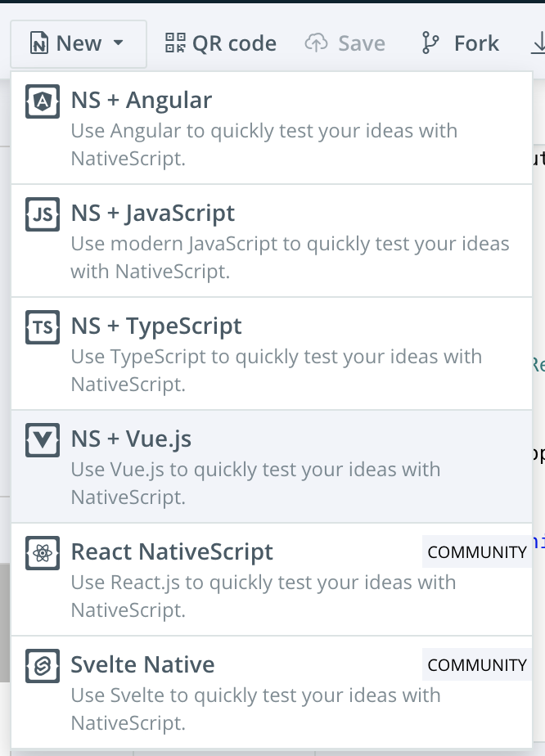Click the Save button label
The height and width of the screenshot is (756, 545).
point(362,43)
